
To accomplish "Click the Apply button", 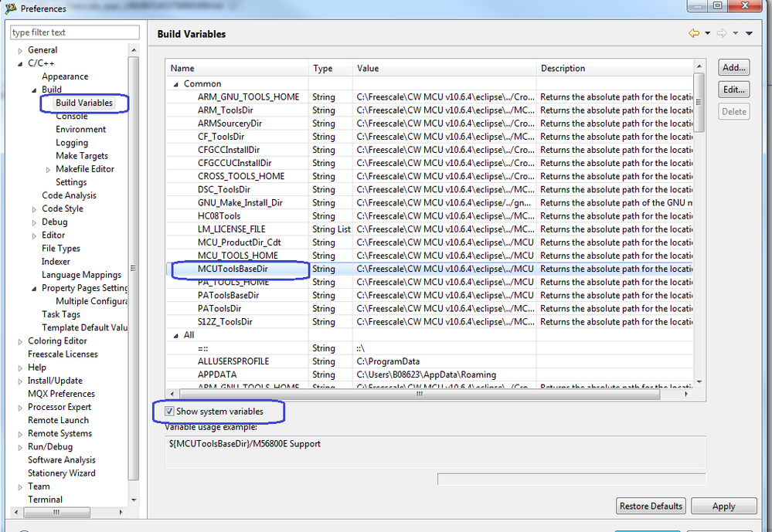I will tap(723, 506).
